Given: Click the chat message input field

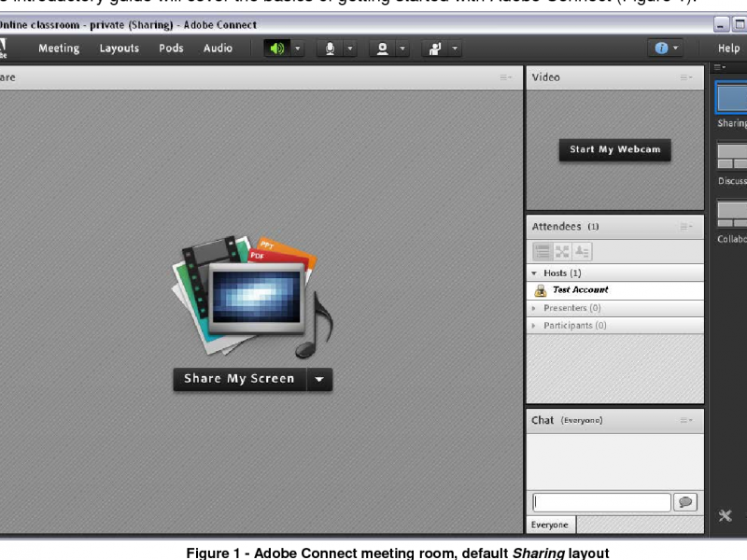Looking at the screenshot, I should click(x=601, y=502).
